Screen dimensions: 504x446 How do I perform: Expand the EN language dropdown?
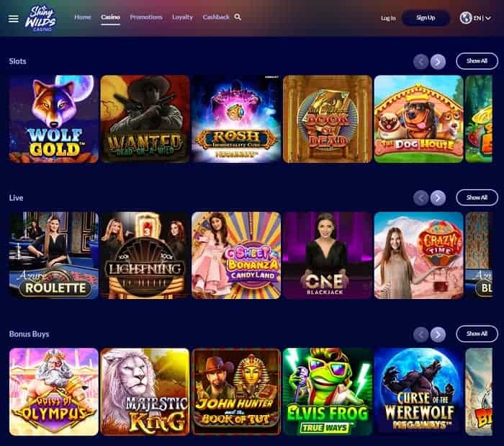click(x=482, y=18)
